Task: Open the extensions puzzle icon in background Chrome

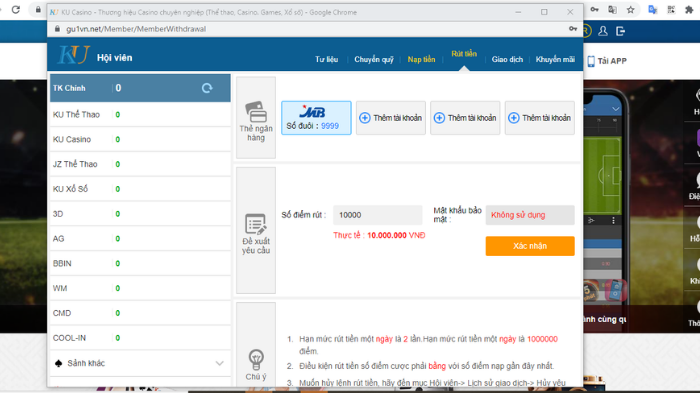Action: (x=689, y=10)
